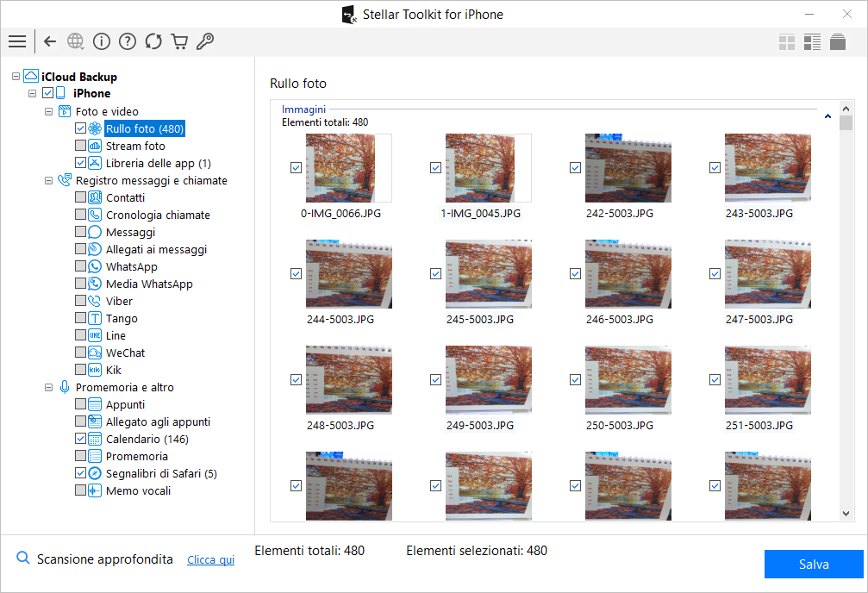This screenshot has height=593, width=868.
Task: Deselect the 242-5003.JPG image checkbox
Action: [575, 167]
